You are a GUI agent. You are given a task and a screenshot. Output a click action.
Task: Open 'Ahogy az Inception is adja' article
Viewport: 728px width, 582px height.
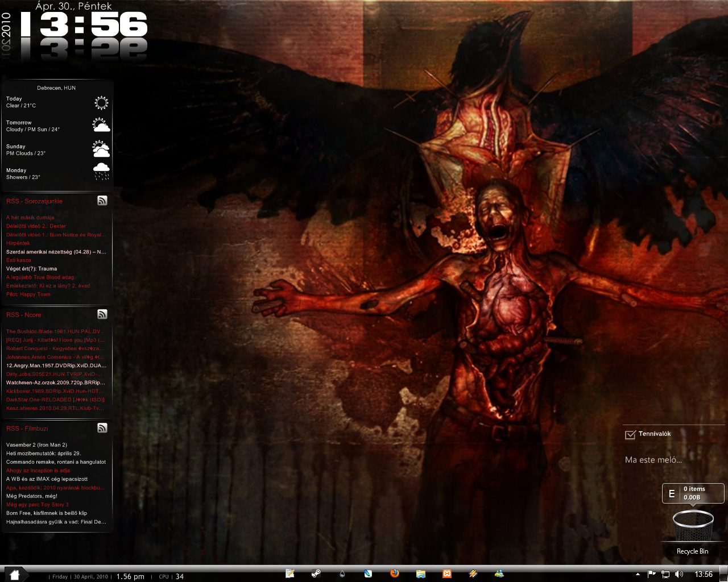[38, 471]
